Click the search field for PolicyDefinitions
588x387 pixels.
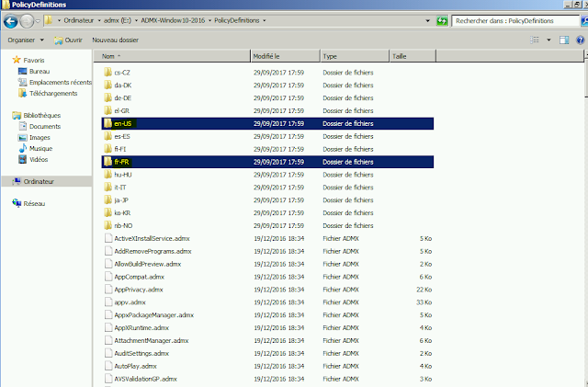point(515,20)
